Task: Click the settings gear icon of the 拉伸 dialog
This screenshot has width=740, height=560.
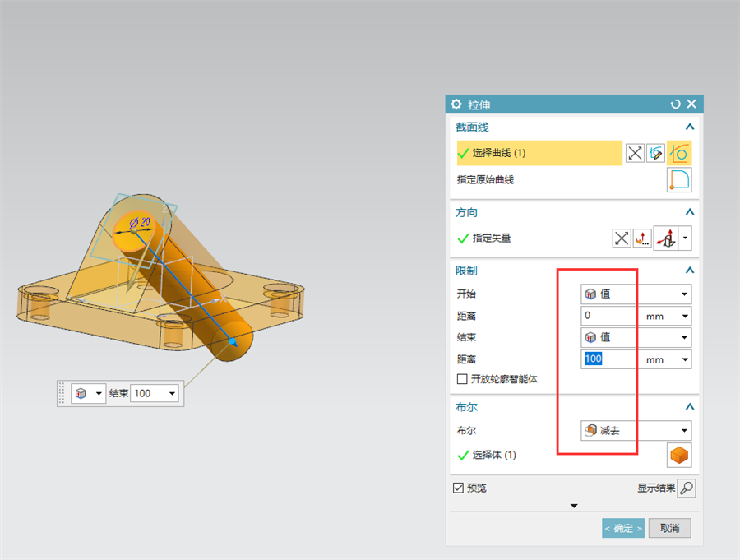Action: pyautogui.click(x=456, y=104)
